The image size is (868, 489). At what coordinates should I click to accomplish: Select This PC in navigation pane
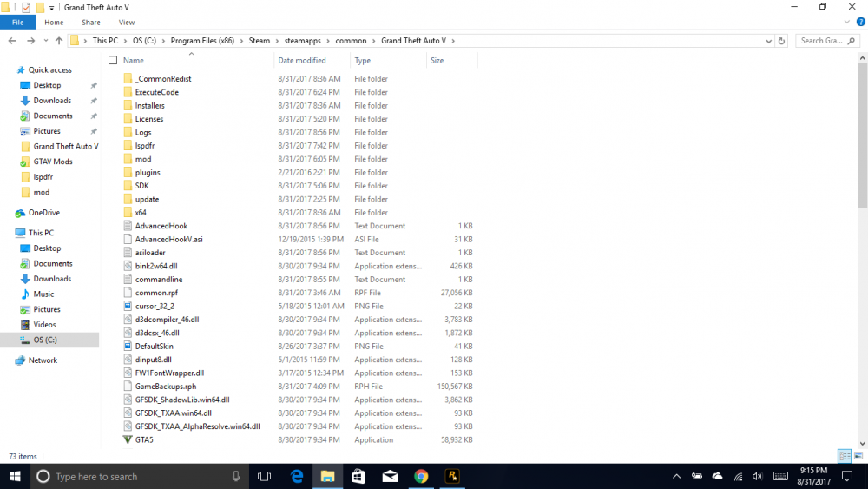click(x=41, y=233)
